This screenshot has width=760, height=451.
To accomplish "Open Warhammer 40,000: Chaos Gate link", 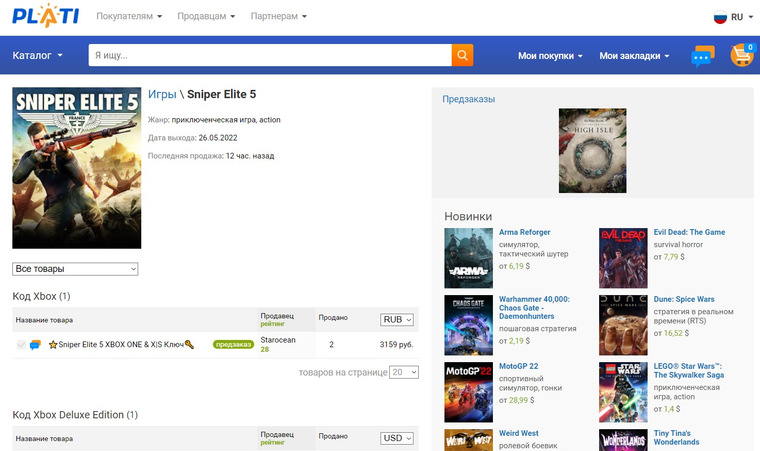I will click(x=534, y=307).
